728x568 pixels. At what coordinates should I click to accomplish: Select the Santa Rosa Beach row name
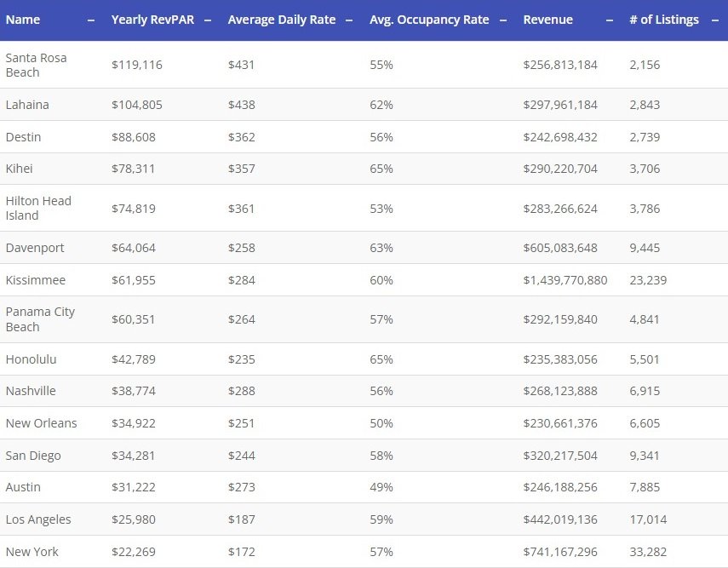pos(36,65)
